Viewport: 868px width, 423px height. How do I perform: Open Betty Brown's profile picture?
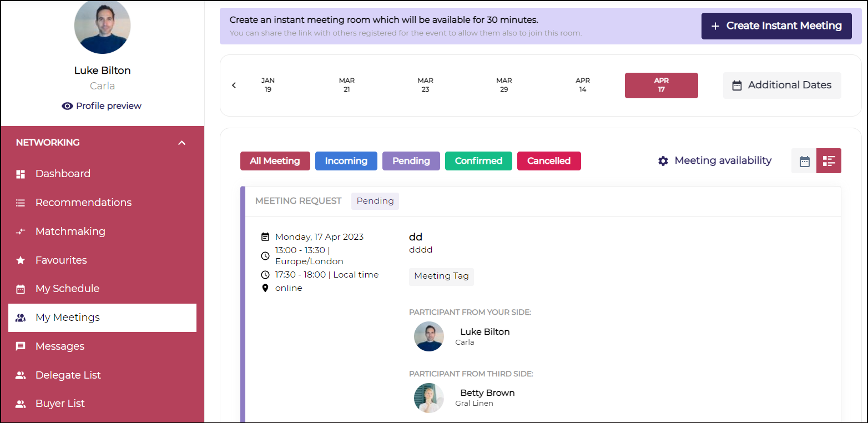429,398
